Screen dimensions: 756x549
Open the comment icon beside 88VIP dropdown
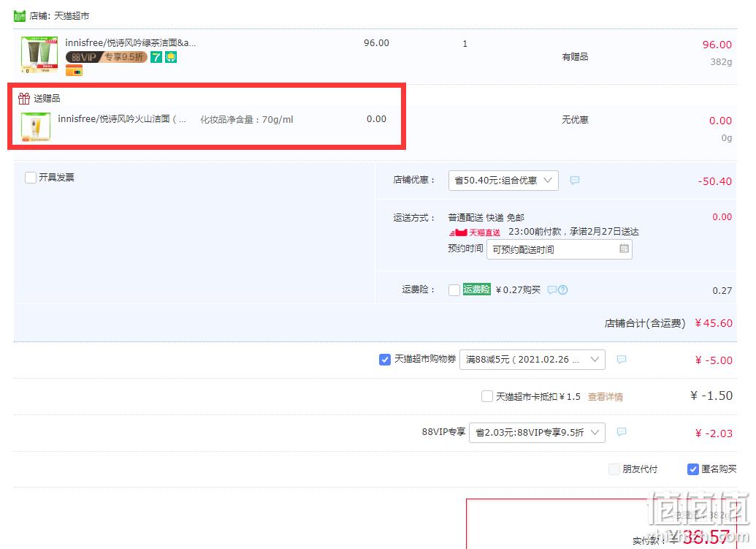[622, 432]
